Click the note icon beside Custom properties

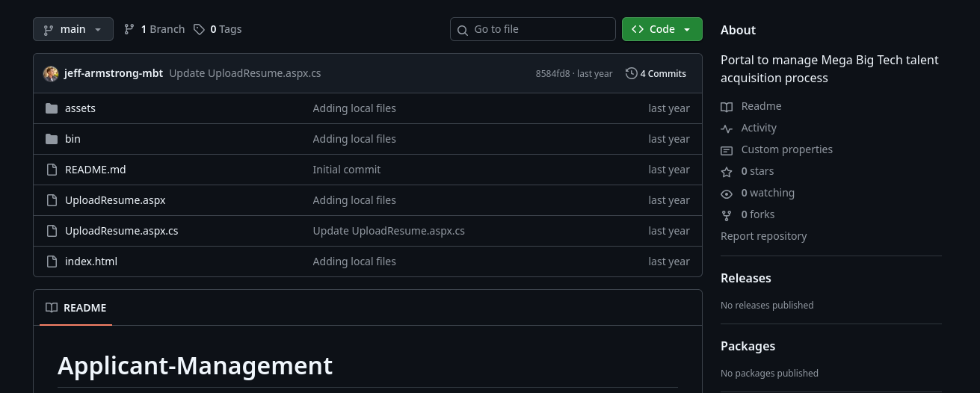point(727,150)
